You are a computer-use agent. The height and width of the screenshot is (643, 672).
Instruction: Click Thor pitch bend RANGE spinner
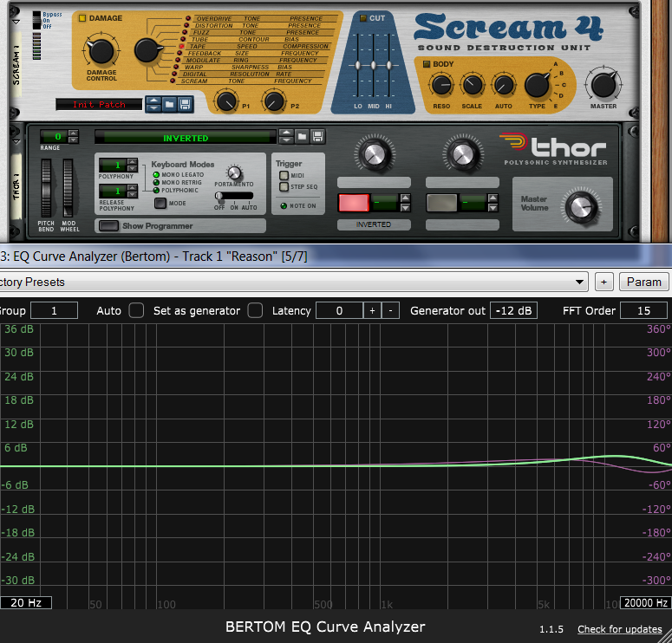pyautogui.click(x=74, y=137)
